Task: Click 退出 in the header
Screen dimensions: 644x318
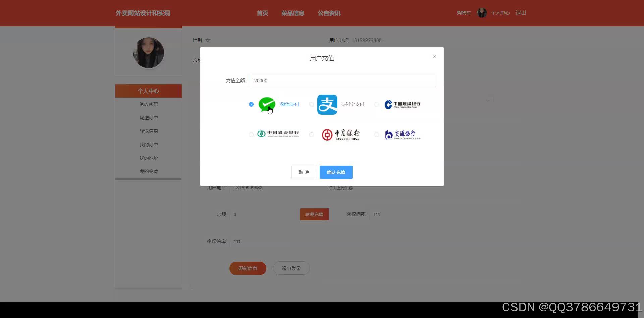Action: 521,13
